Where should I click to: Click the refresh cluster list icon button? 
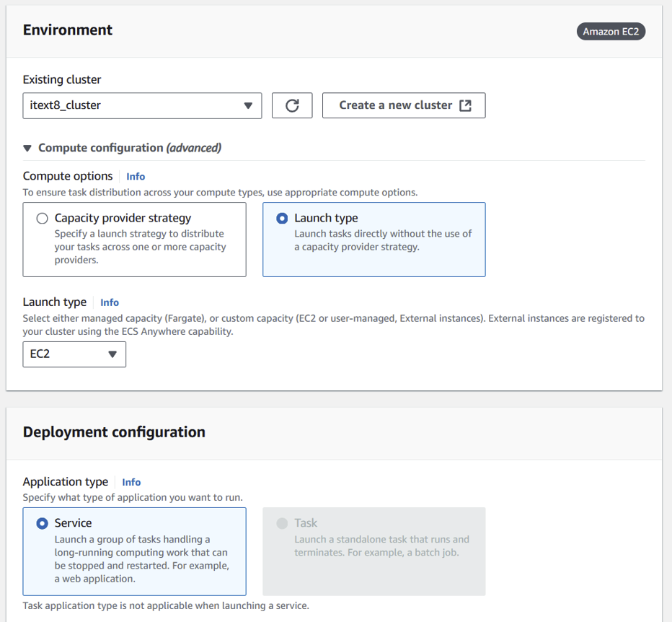(292, 105)
